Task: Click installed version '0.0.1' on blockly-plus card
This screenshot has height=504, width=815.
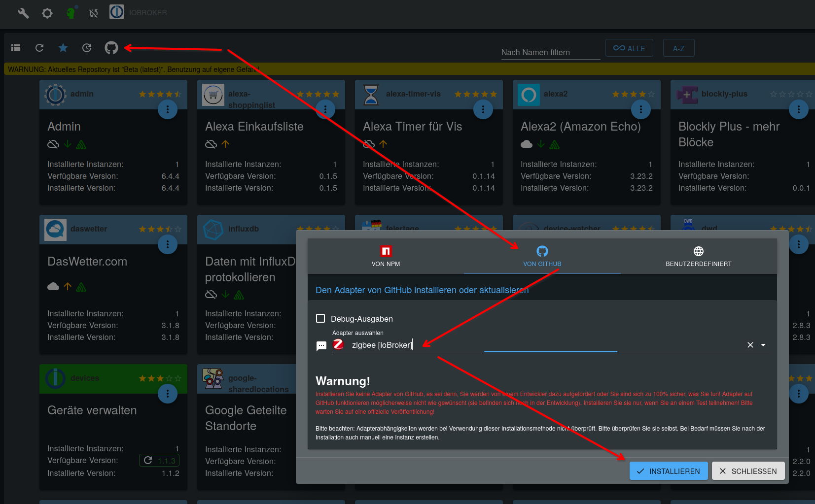Action: 801,188
